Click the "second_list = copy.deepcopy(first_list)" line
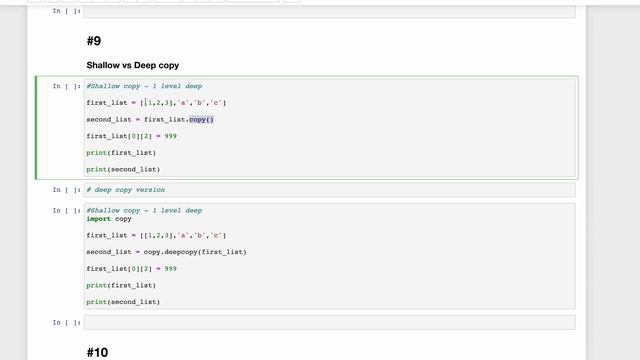Screen dimensions: 640x360 tap(166, 252)
